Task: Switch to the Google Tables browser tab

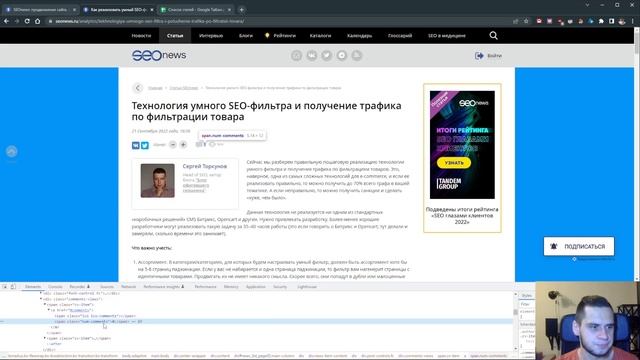Action: pos(196,9)
